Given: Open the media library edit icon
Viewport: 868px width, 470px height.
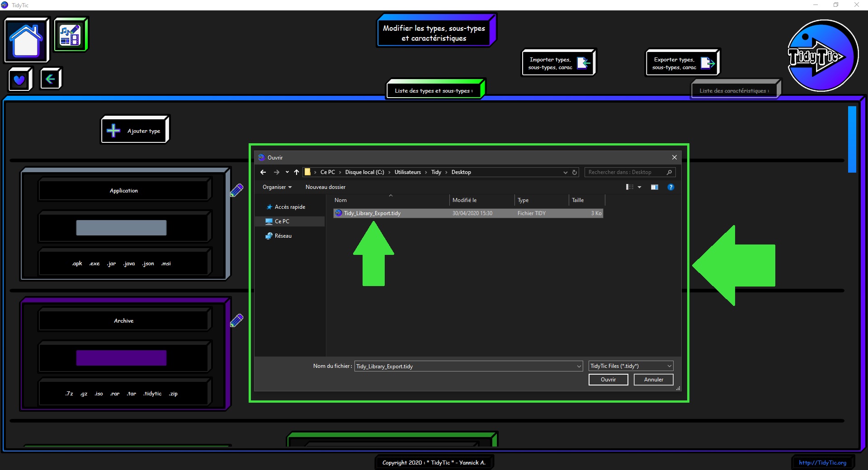Looking at the screenshot, I should [x=71, y=34].
